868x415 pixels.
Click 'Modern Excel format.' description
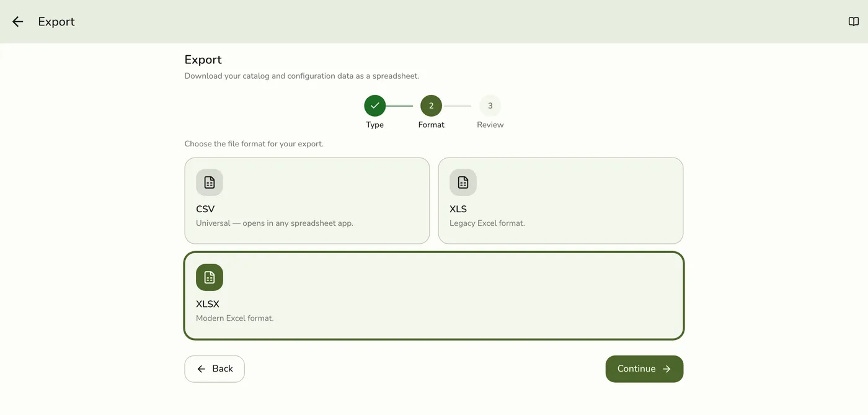pos(235,318)
